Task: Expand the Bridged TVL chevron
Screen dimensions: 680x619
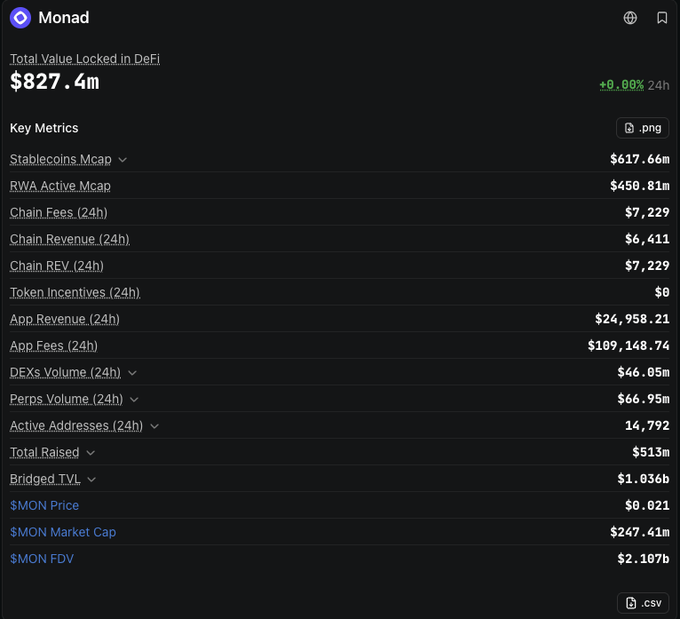Action: 92,479
